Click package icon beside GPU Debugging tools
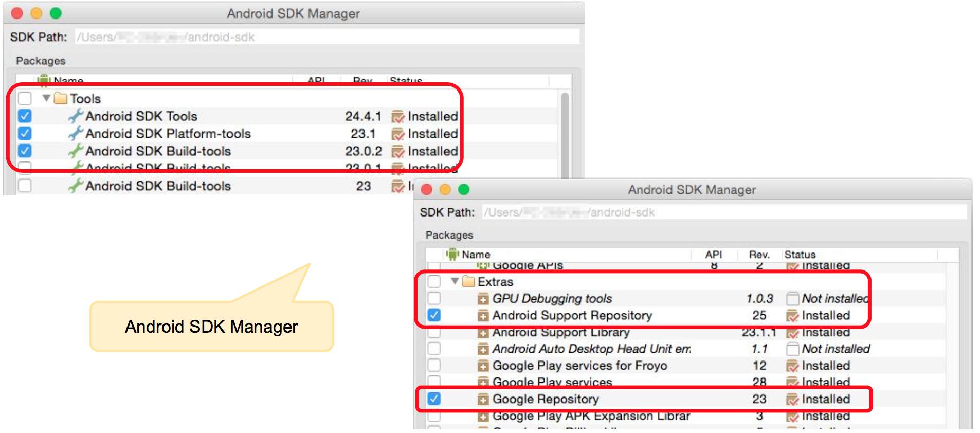980x433 pixels. (483, 299)
